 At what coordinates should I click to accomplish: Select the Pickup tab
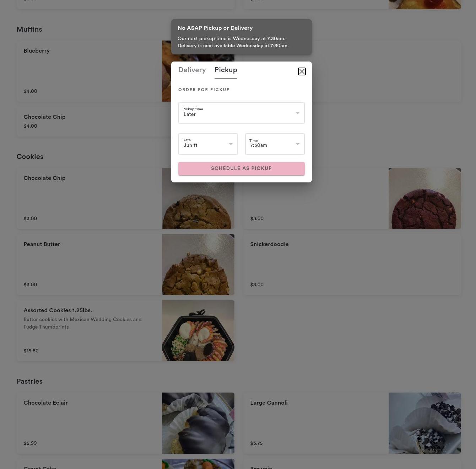(226, 70)
